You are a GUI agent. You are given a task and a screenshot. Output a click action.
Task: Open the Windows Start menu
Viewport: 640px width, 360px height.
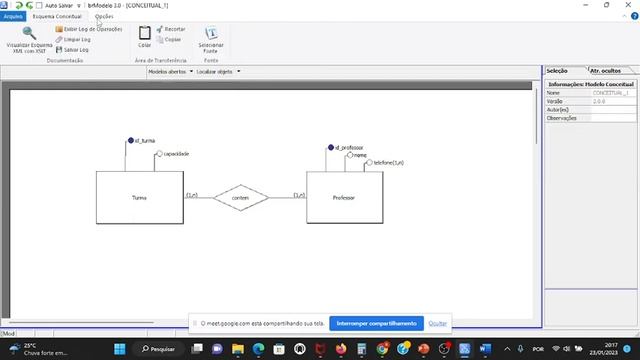(x=120, y=349)
